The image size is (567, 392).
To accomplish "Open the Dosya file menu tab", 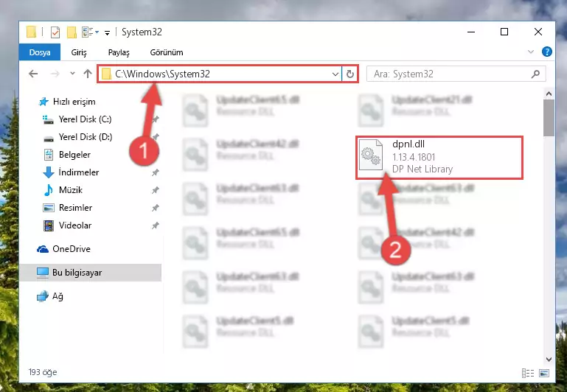I will point(40,52).
